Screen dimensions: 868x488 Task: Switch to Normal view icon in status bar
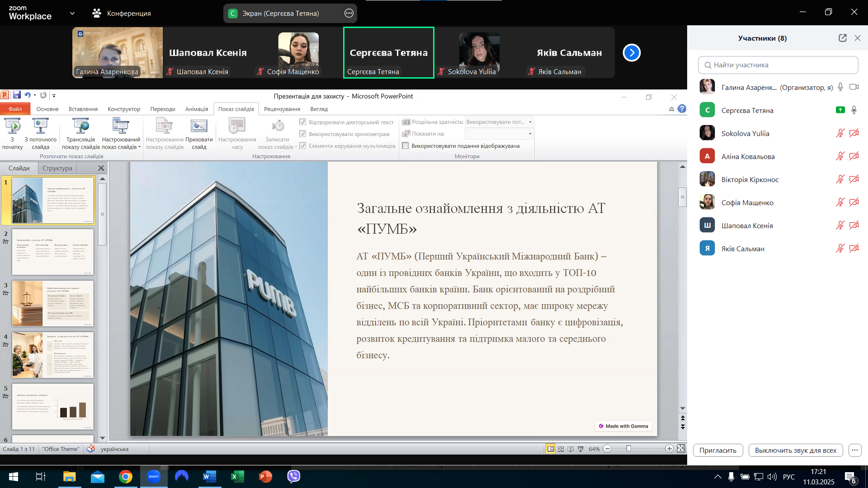(x=550, y=449)
